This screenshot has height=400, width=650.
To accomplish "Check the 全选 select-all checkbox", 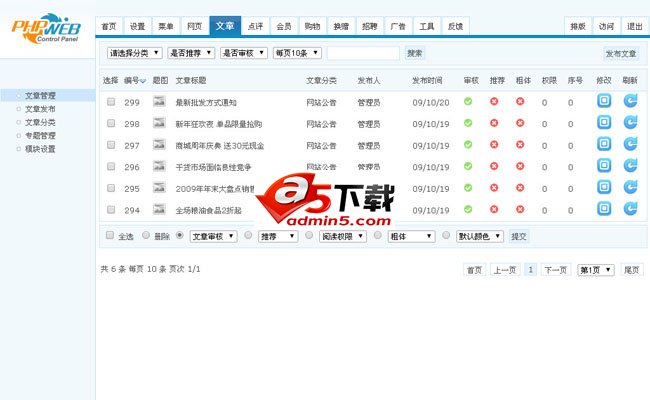I will (x=110, y=236).
